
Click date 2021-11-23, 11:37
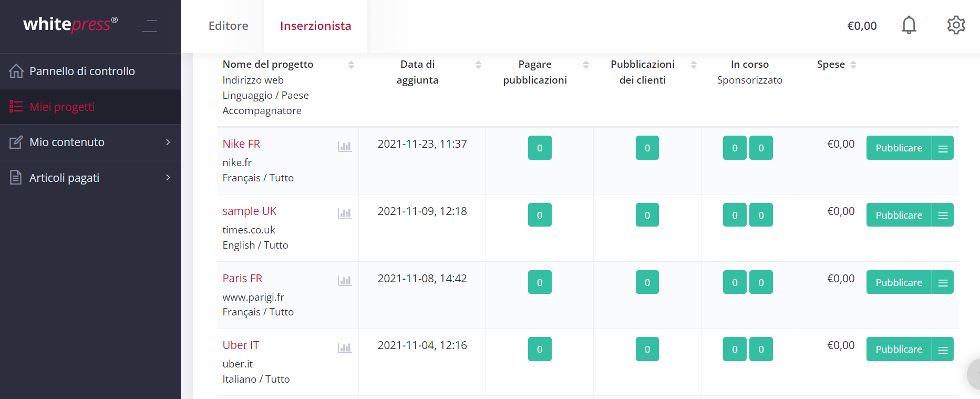(422, 144)
